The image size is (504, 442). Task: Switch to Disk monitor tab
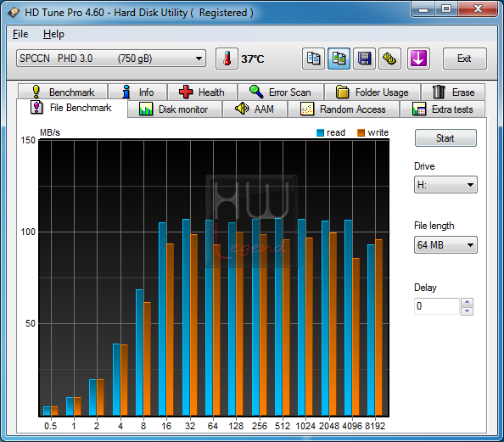click(175, 109)
